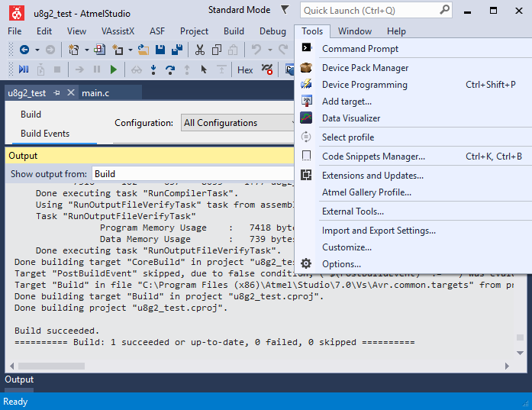Click the Cut scissors icon
Screen dimensions: 532x410
coord(199,50)
